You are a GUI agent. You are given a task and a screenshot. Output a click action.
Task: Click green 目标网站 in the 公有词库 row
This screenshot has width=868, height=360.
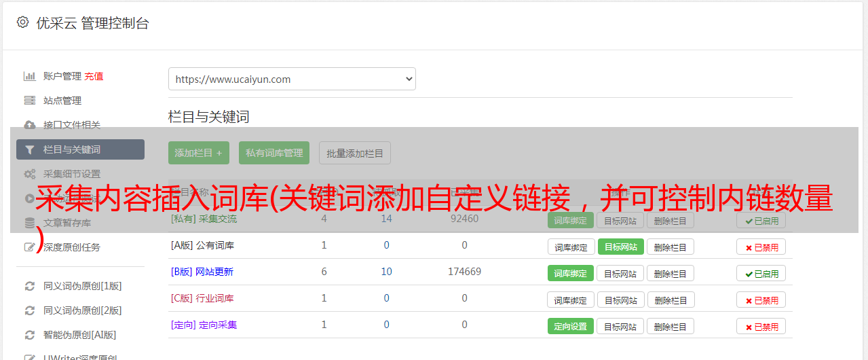[x=621, y=247]
